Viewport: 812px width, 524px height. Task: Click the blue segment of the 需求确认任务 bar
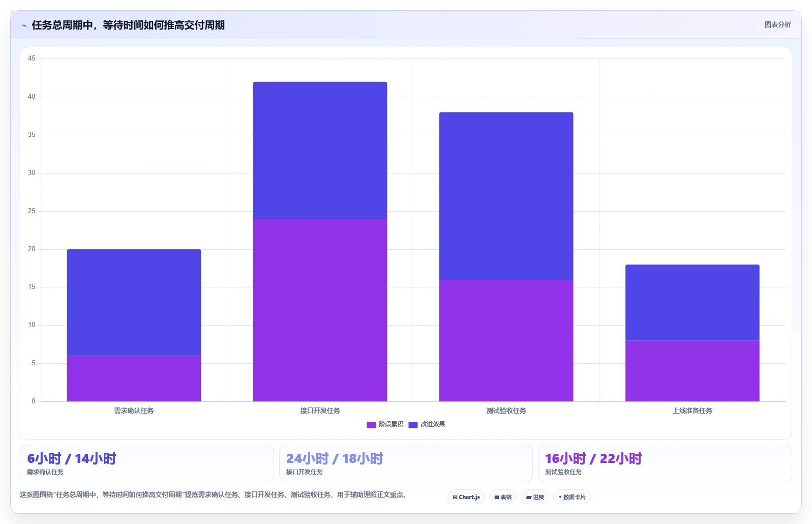[134, 302]
